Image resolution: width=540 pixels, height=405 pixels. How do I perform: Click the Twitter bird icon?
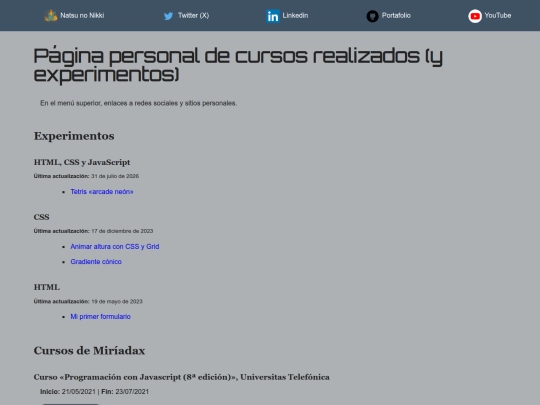coord(168,16)
